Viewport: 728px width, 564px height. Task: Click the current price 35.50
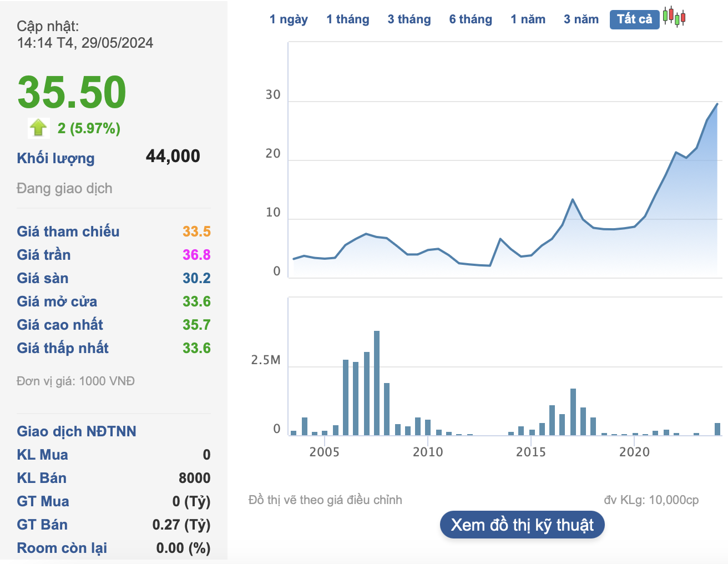pyautogui.click(x=72, y=92)
